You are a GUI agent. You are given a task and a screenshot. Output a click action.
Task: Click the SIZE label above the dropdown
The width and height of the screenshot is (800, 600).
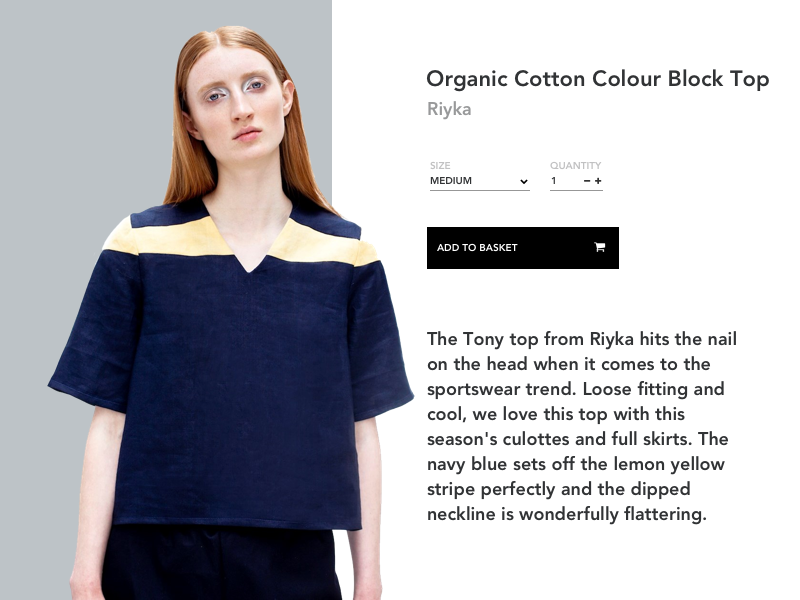pyautogui.click(x=440, y=165)
